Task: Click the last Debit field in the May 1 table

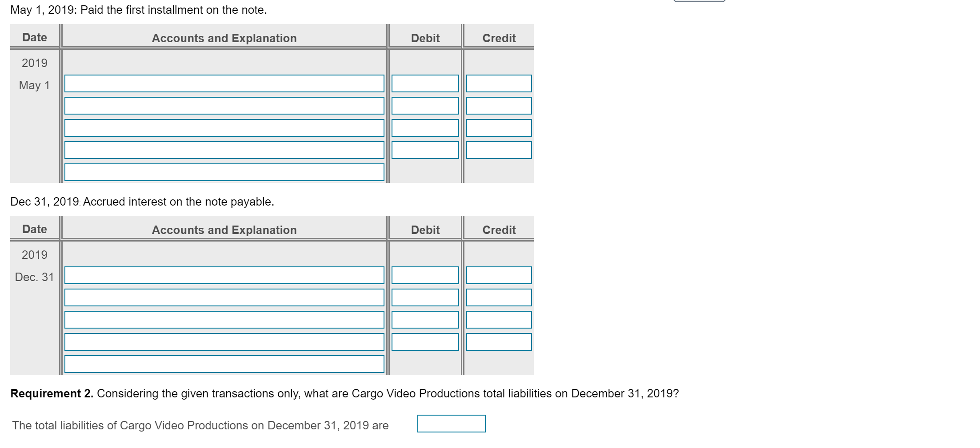Action: [424, 150]
